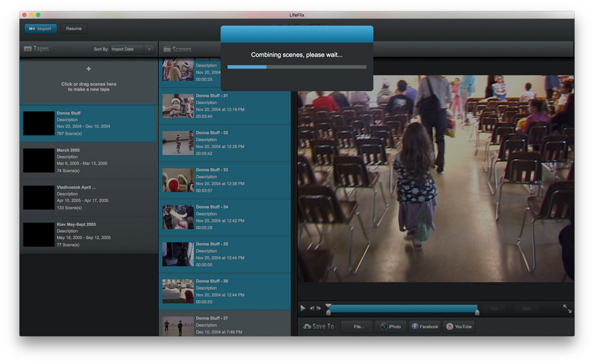Click the Resume button
Viewport: 594px width, 364px height.
point(74,29)
